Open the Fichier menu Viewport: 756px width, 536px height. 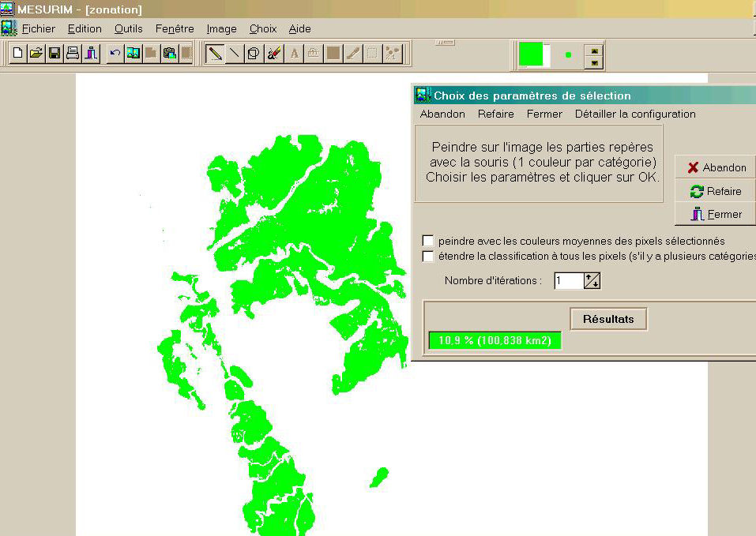click(x=38, y=28)
